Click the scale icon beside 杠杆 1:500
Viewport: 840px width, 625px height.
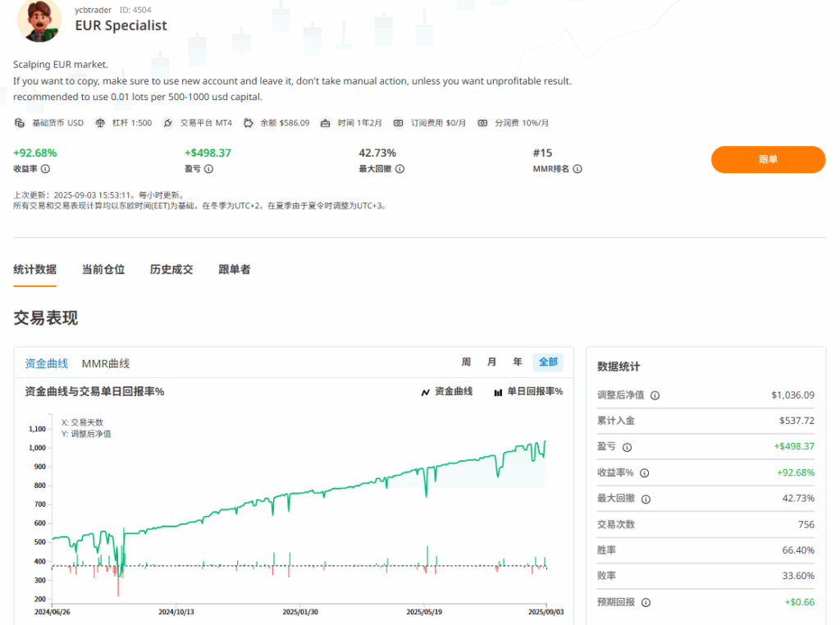pyautogui.click(x=101, y=123)
